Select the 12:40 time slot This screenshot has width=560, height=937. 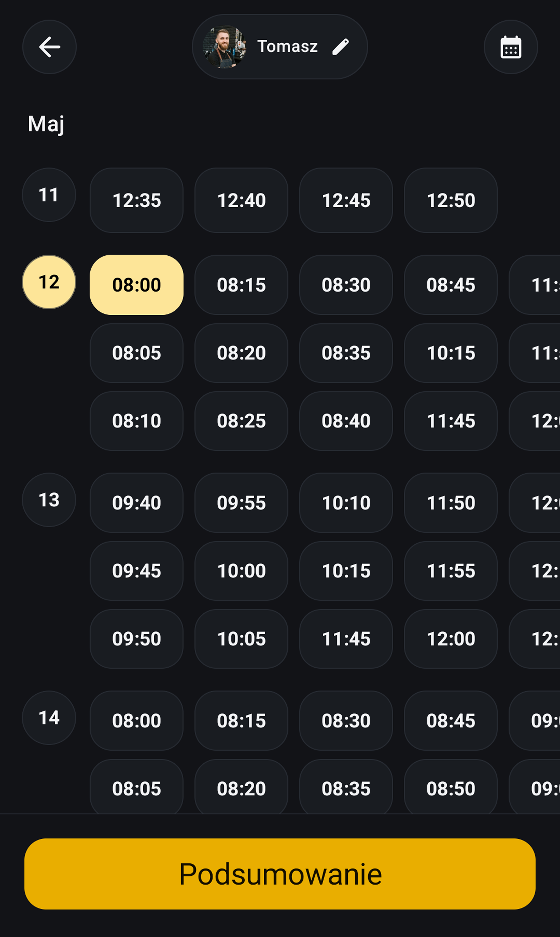point(241,200)
